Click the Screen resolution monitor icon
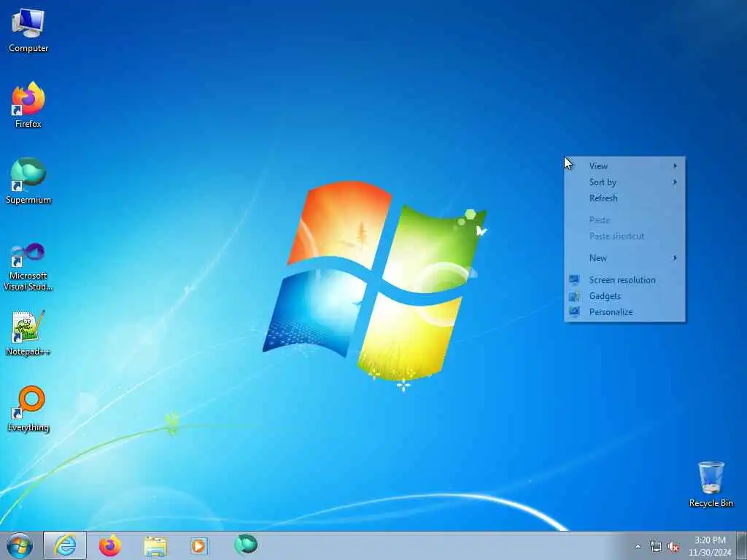747x560 pixels. click(574, 280)
